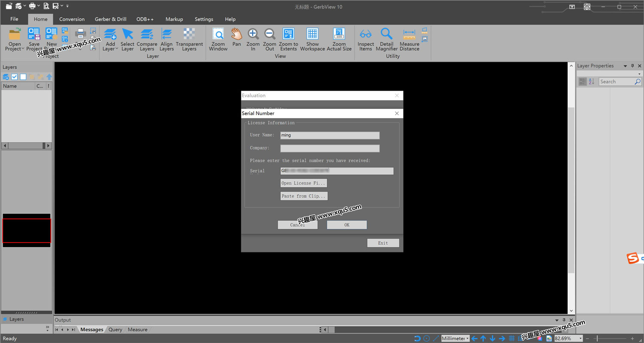The image size is (644, 343).
Task: Click the zoom slider handle in status bar
Action: [x=596, y=339]
